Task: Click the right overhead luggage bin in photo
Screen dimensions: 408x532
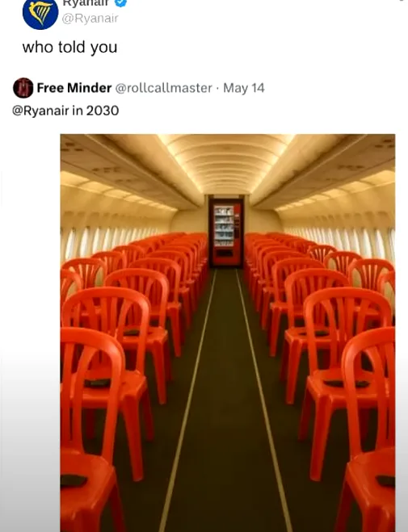Action: tap(326, 170)
